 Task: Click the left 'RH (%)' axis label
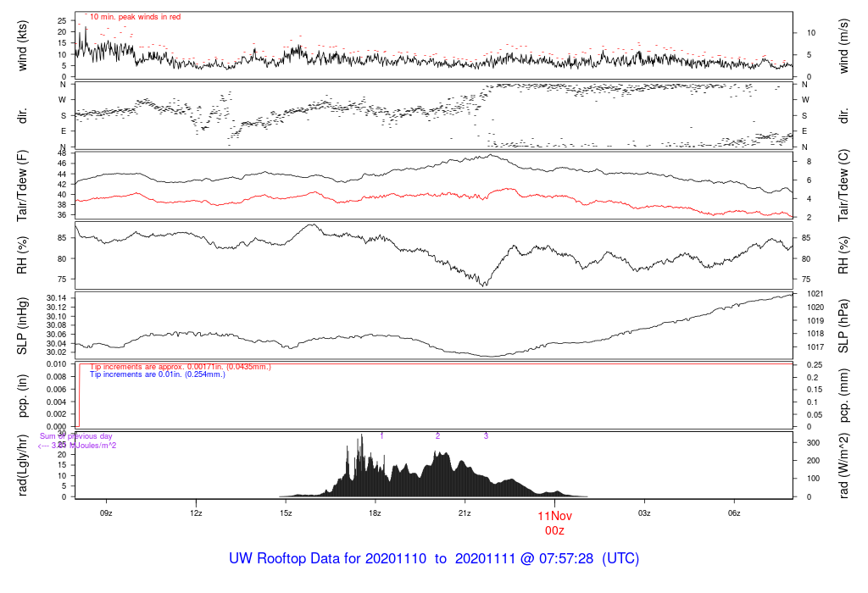(22, 256)
